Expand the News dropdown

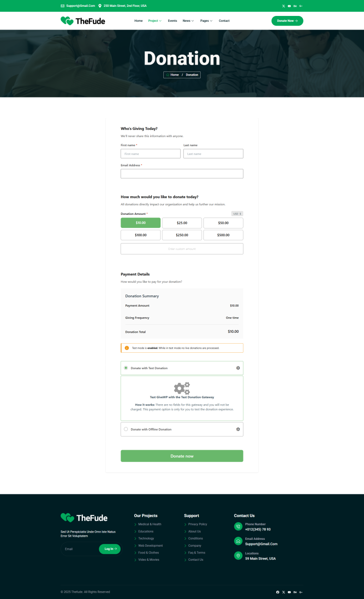pos(188,20)
